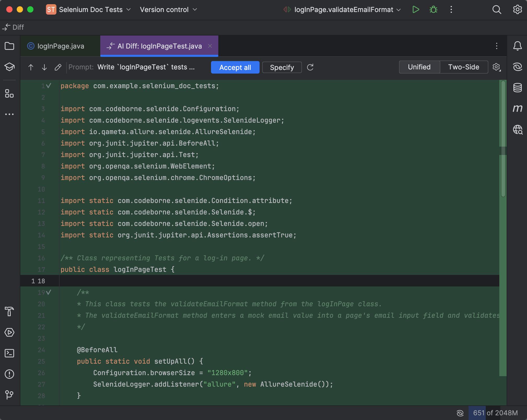Viewport: 527px width, 420px height.
Task: Regenerate the AI diff suggestion
Action: pyautogui.click(x=310, y=67)
